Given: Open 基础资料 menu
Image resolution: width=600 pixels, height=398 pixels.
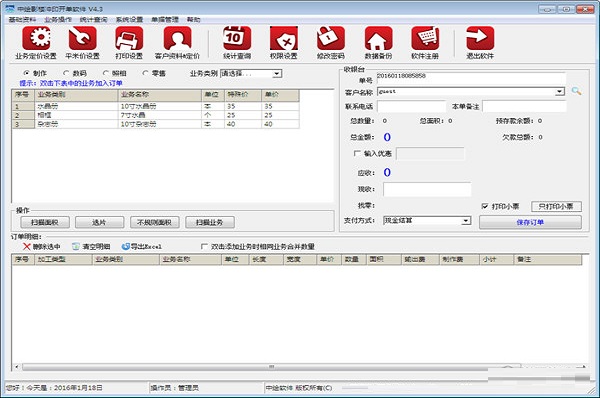Looking at the screenshot, I should click(x=22, y=20).
